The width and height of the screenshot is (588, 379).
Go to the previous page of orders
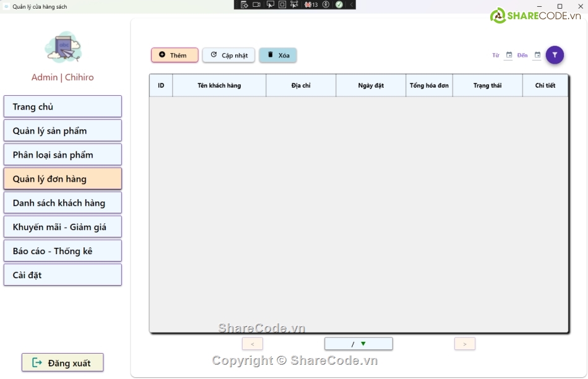tap(253, 344)
